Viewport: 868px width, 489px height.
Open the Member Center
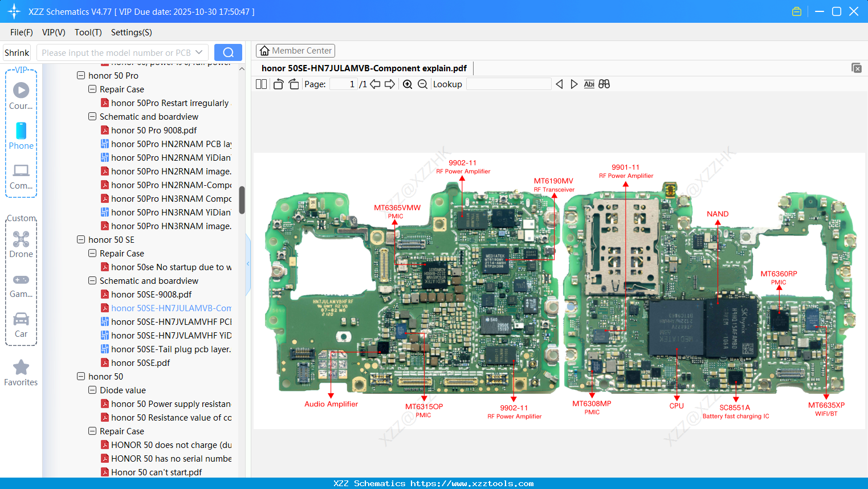(295, 51)
